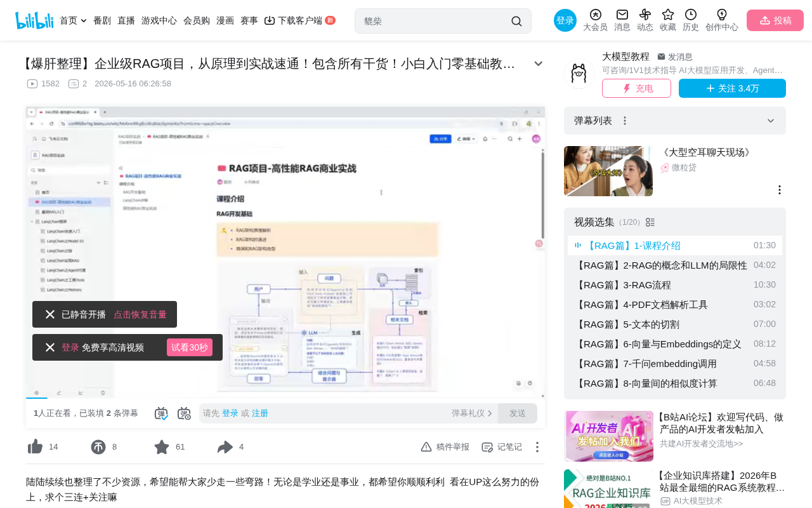Click the 稿件举报 warning icon
Image resolution: width=812 pixels, height=508 pixels.
point(426,447)
